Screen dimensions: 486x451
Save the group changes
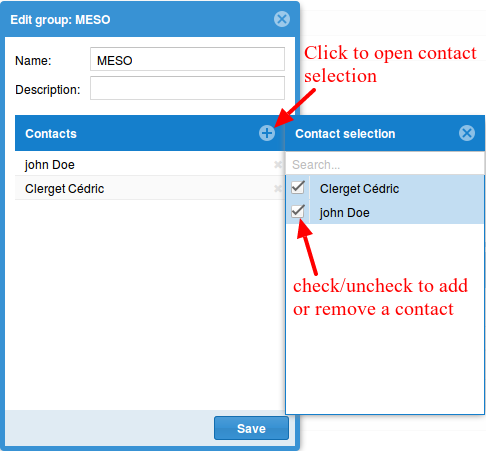tap(251, 428)
